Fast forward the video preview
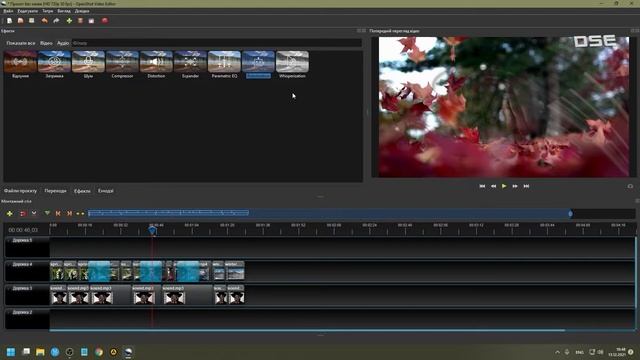The width and height of the screenshot is (640, 360). pyautogui.click(x=515, y=186)
